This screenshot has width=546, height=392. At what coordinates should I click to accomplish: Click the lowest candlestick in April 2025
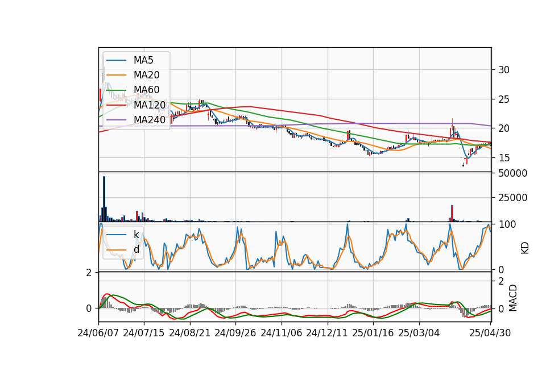463,164
